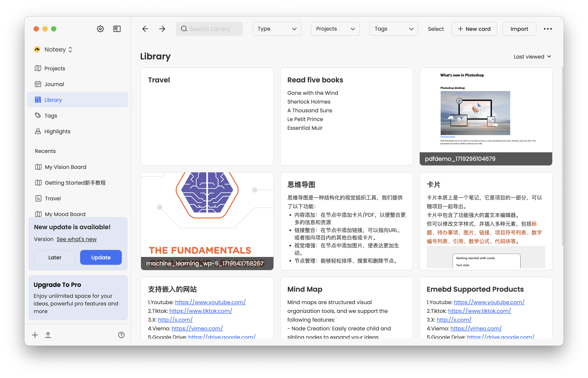Viewport: 588px width, 378px height.
Task: Select Library in the sidebar
Action: [x=78, y=100]
